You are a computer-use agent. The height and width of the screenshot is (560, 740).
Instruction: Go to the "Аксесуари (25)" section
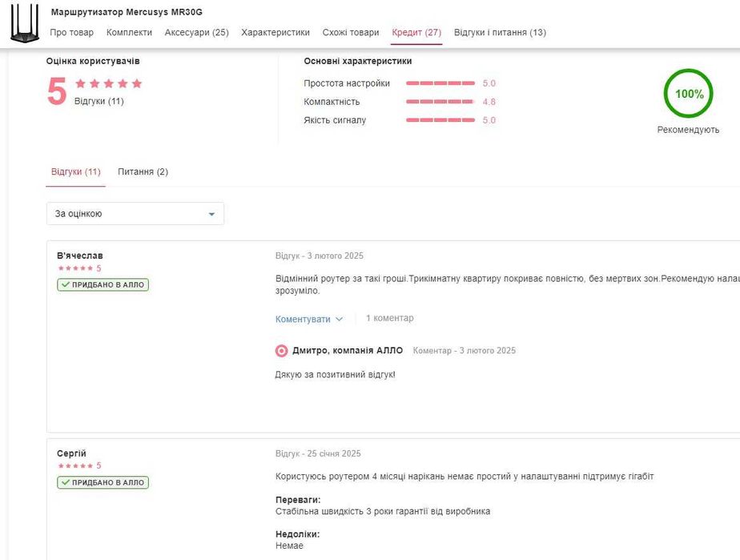tap(196, 33)
